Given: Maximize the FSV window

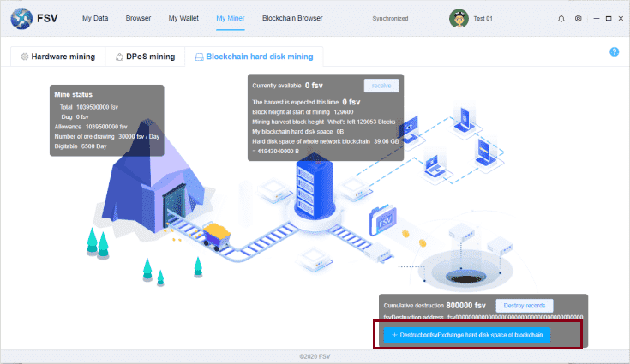Looking at the screenshot, I should click(609, 19).
